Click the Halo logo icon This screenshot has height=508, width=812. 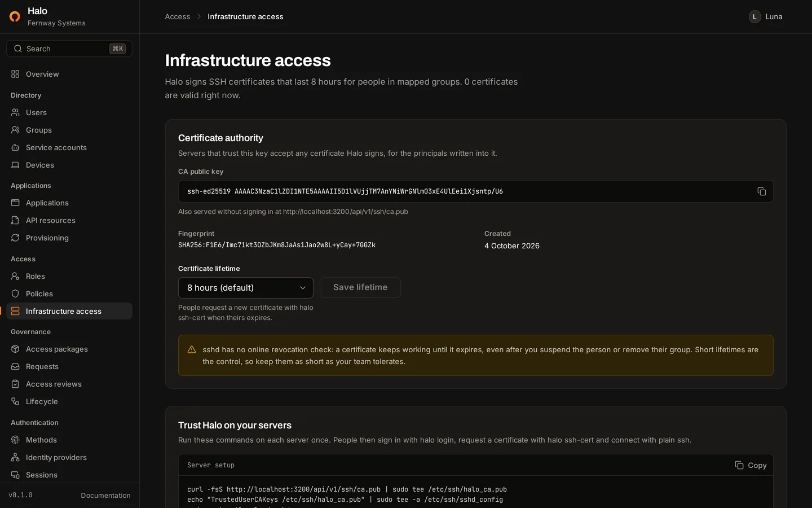click(15, 16)
